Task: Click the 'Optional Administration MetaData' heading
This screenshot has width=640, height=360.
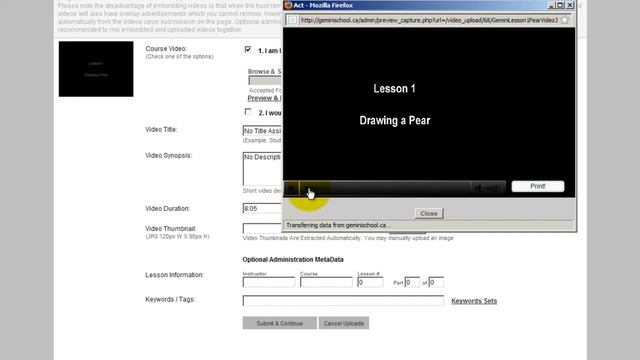Action: click(x=293, y=260)
